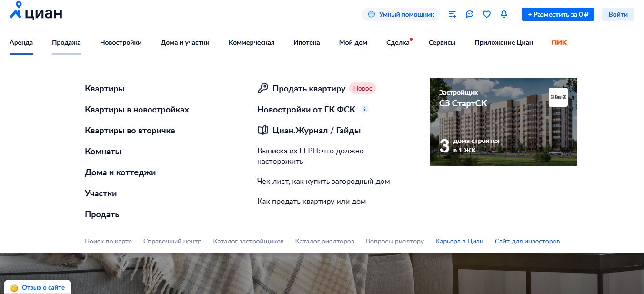Click the Циан logo
This screenshot has width=644, height=294.
[36, 11]
